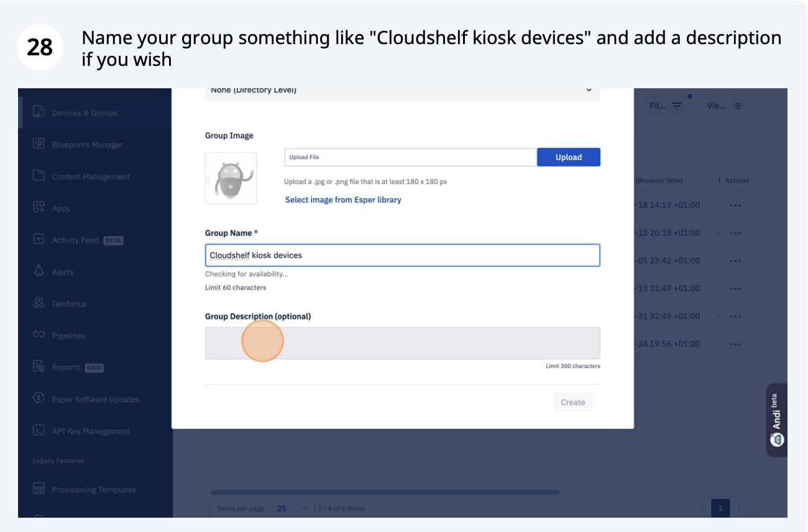Open Devices & Groups sidebar icon
808x532 pixels.
(x=39, y=112)
